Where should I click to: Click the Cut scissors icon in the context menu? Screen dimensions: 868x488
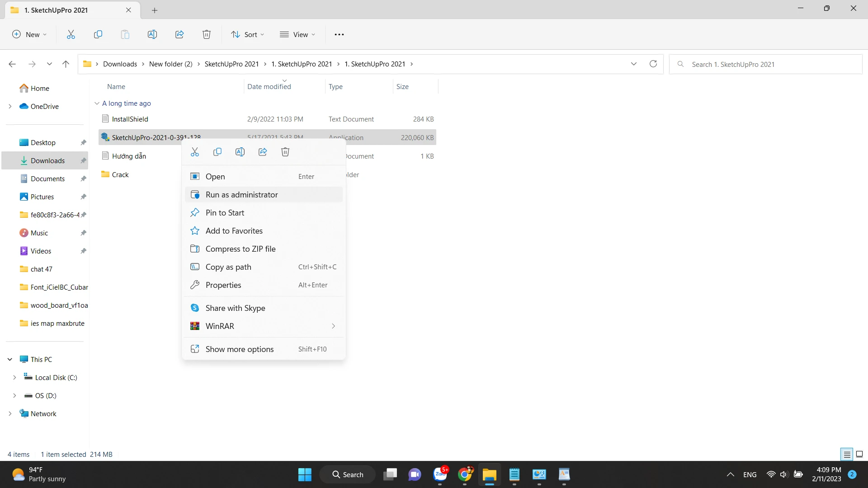[195, 152]
